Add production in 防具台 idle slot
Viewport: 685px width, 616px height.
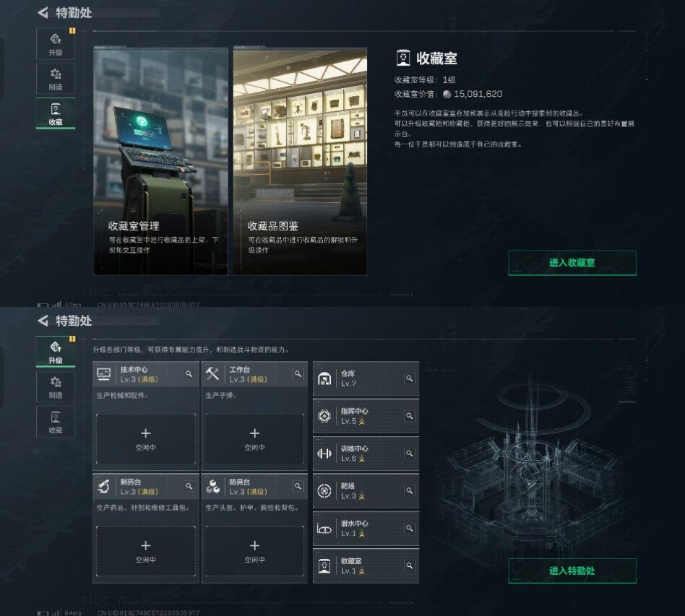pyautogui.click(x=254, y=552)
